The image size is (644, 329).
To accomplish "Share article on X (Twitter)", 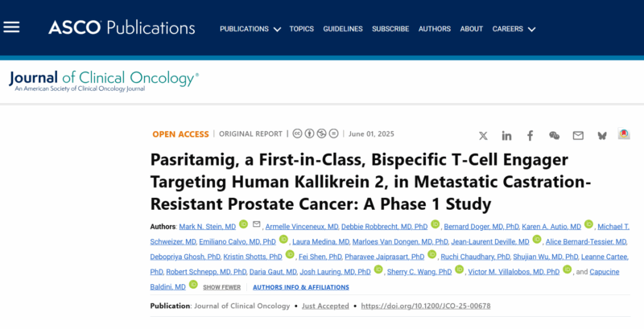I will (x=483, y=136).
